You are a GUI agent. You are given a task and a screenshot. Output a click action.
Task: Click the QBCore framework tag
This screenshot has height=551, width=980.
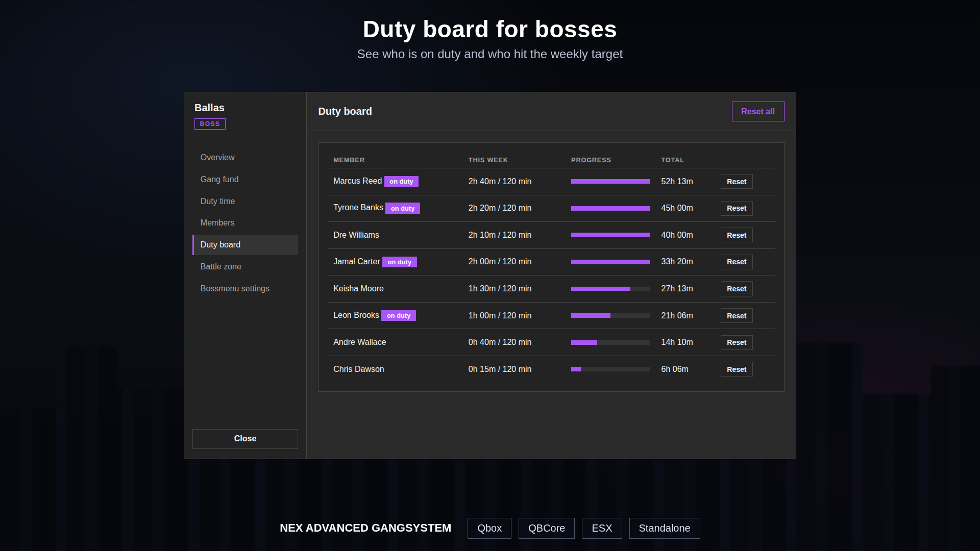(547, 529)
